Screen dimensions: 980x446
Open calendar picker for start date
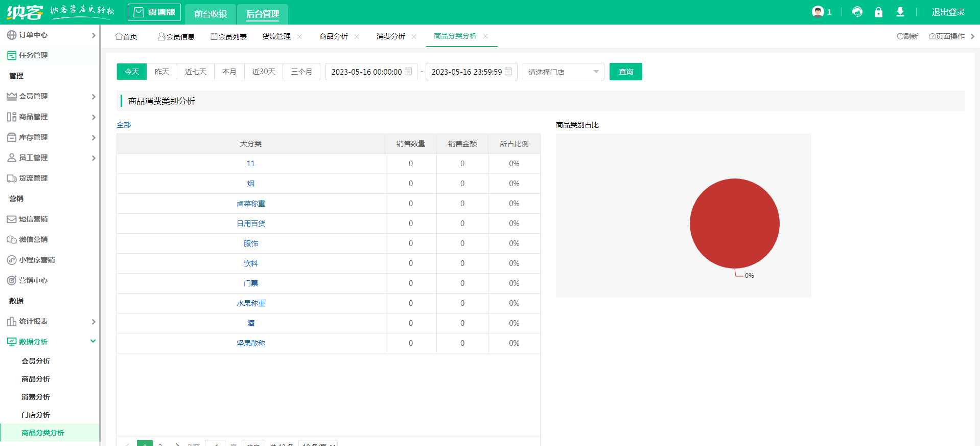(408, 72)
